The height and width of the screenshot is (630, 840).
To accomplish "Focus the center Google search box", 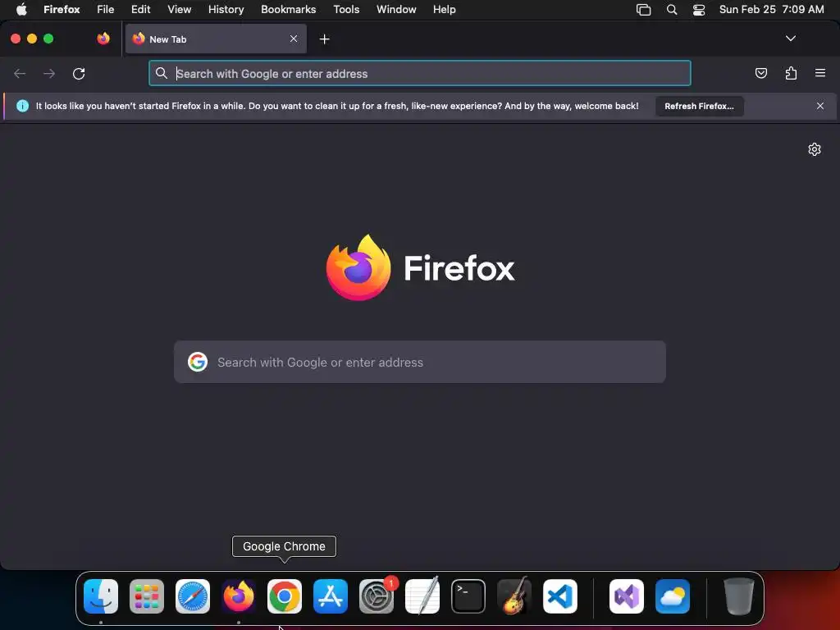I will pyautogui.click(x=420, y=362).
